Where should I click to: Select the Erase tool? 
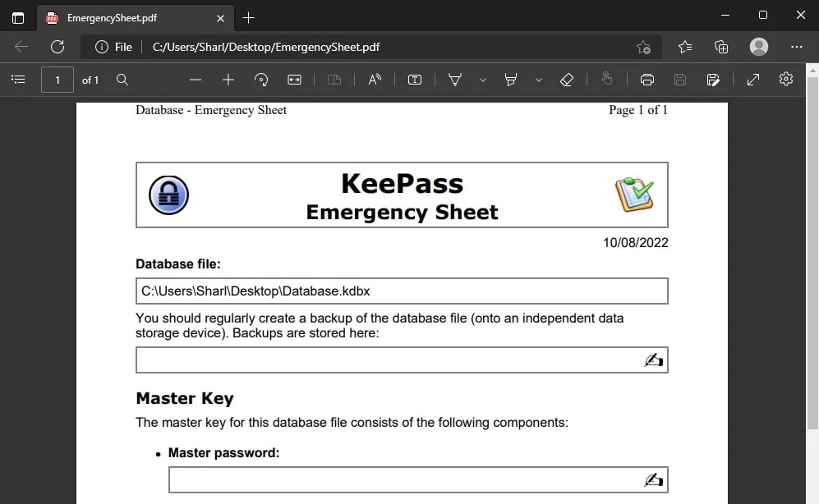click(x=567, y=80)
